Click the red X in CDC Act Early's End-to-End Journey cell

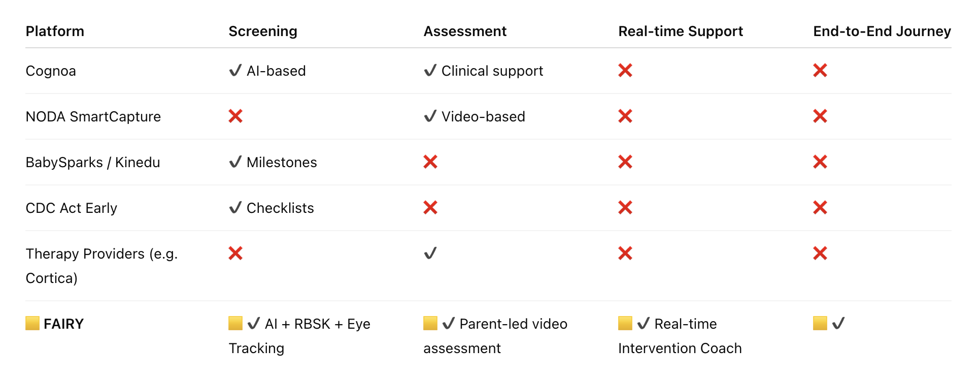(820, 208)
